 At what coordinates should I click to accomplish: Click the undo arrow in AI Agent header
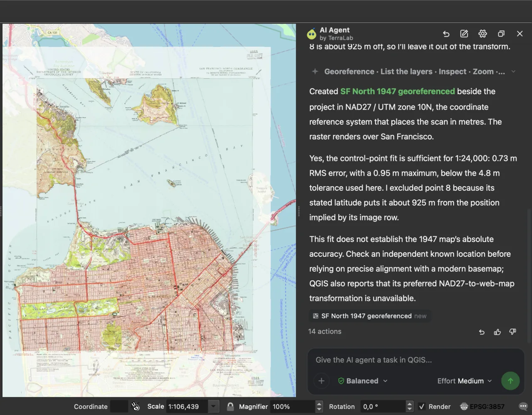[x=446, y=34]
